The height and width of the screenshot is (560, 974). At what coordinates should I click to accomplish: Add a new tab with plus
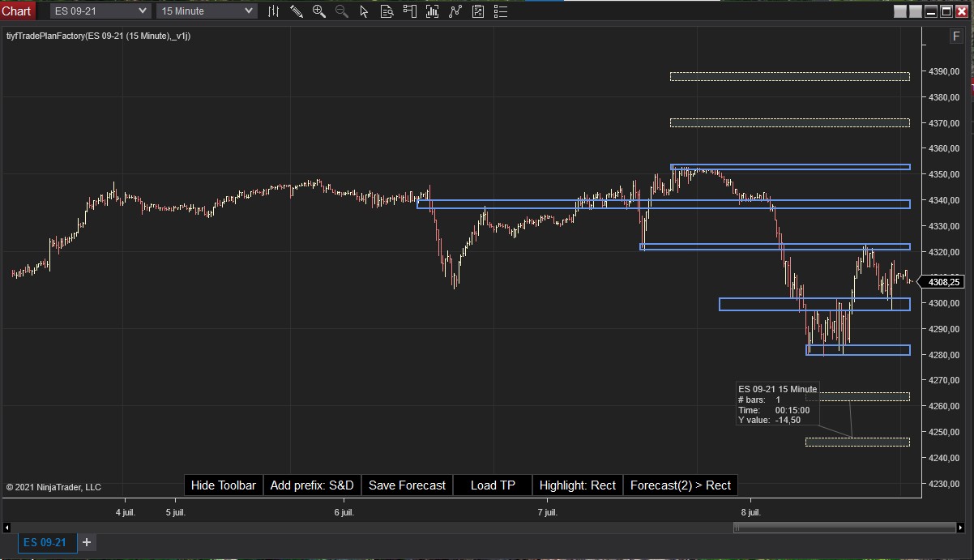pyautogui.click(x=87, y=542)
